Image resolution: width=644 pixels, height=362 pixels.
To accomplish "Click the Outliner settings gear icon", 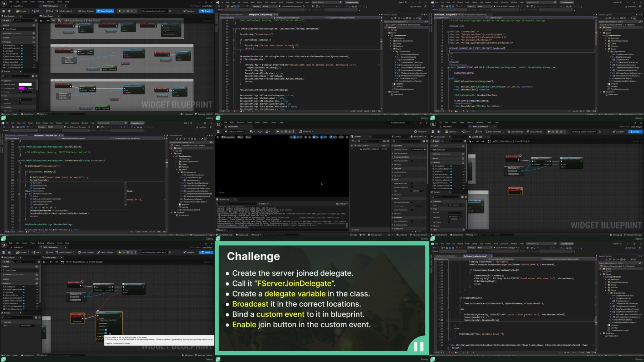I will pos(388,141).
